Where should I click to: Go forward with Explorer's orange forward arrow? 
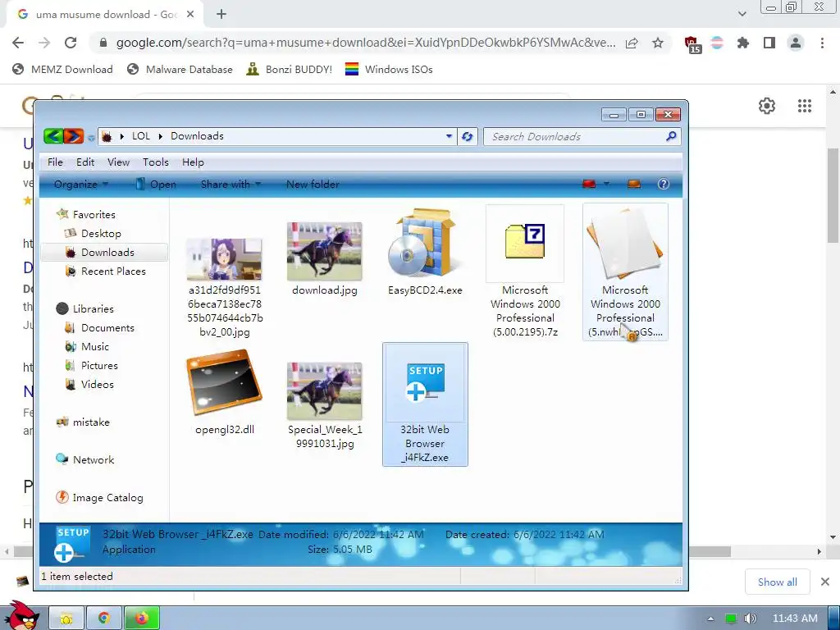(x=73, y=136)
